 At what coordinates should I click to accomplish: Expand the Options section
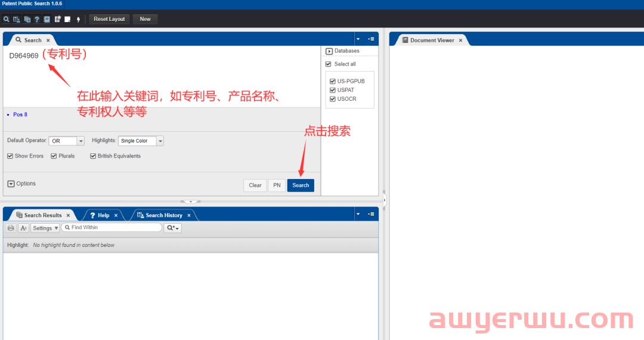point(11,184)
